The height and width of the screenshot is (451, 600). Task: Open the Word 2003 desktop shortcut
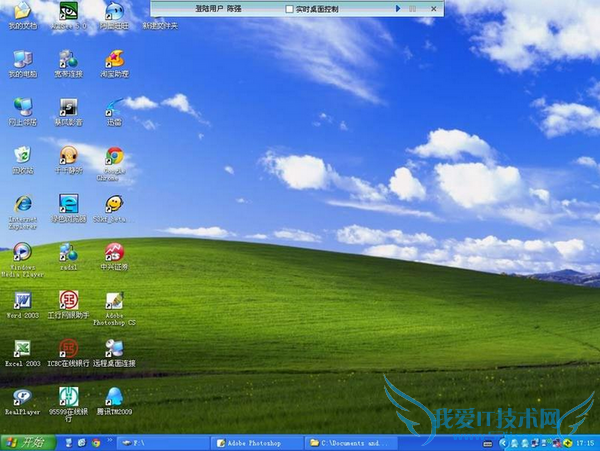(x=21, y=301)
